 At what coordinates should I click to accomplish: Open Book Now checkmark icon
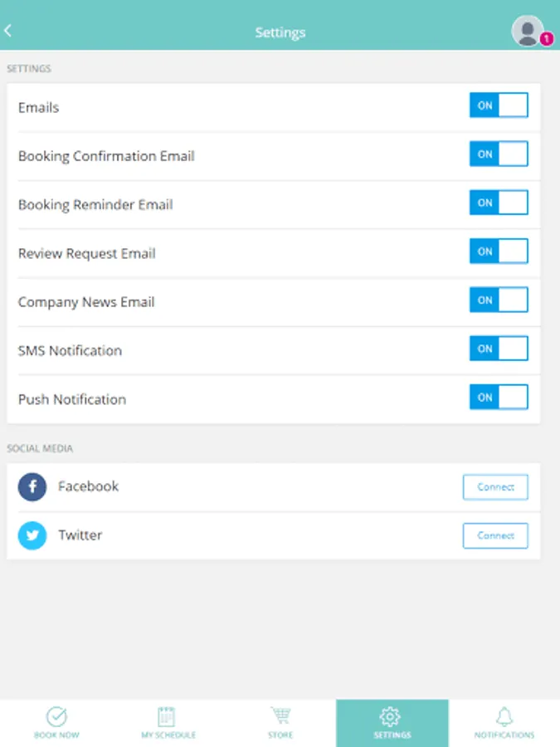[56, 717]
